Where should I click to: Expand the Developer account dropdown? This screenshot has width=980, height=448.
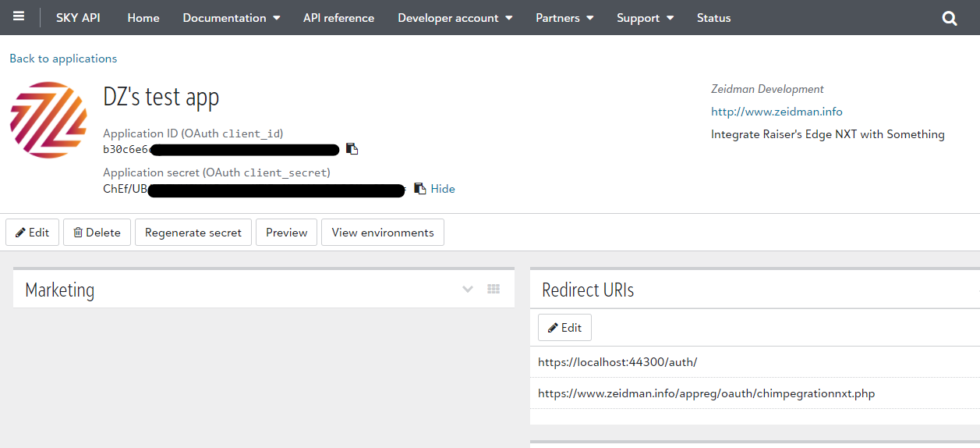(x=455, y=18)
